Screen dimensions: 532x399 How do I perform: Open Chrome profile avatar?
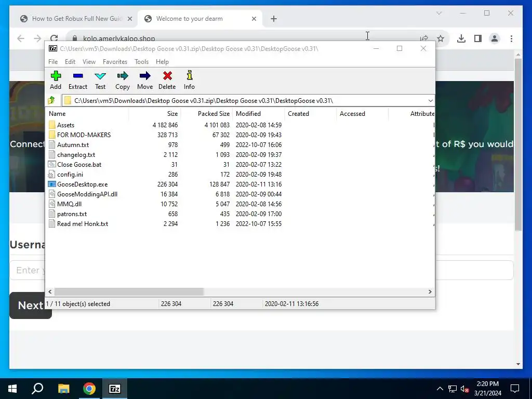(x=495, y=38)
